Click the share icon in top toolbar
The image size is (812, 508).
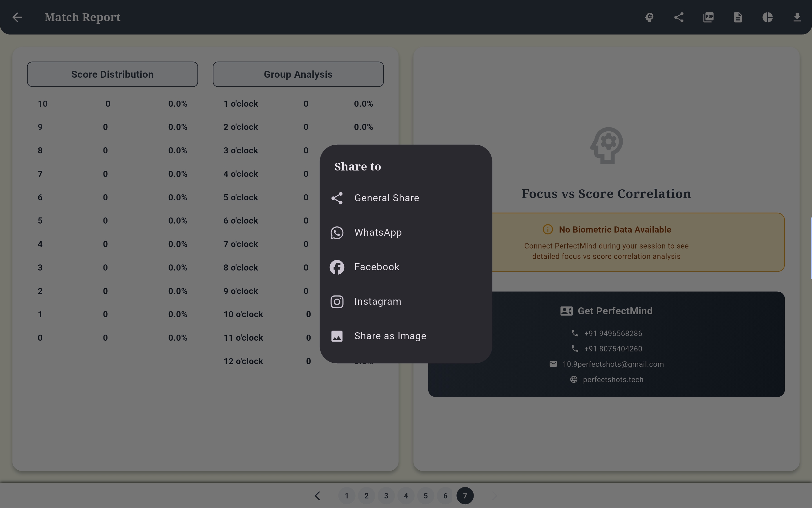tap(679, 17)
